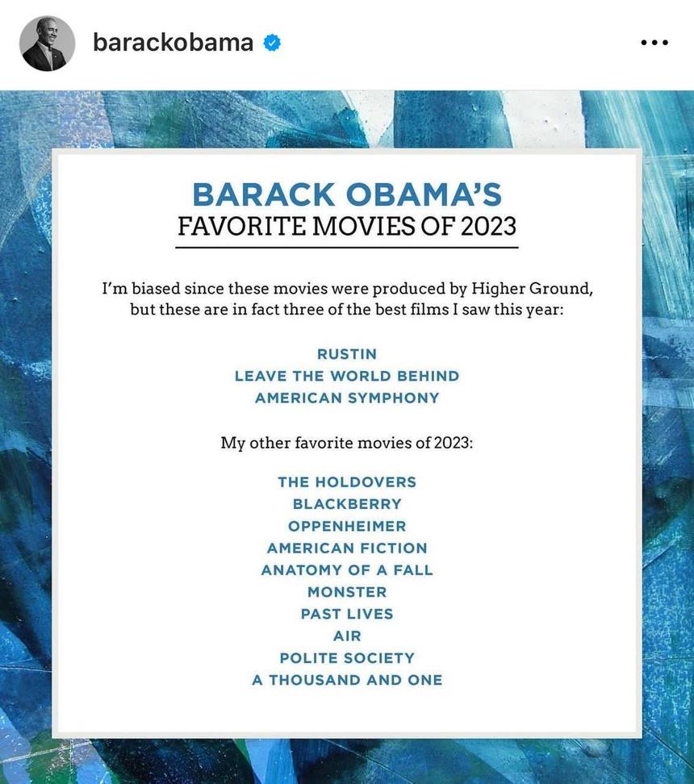Image resolution: width=694 pixels, height=784 pixels.
Task: Click ANATOMY OF A FALL
Action: [x=347, y=570]
